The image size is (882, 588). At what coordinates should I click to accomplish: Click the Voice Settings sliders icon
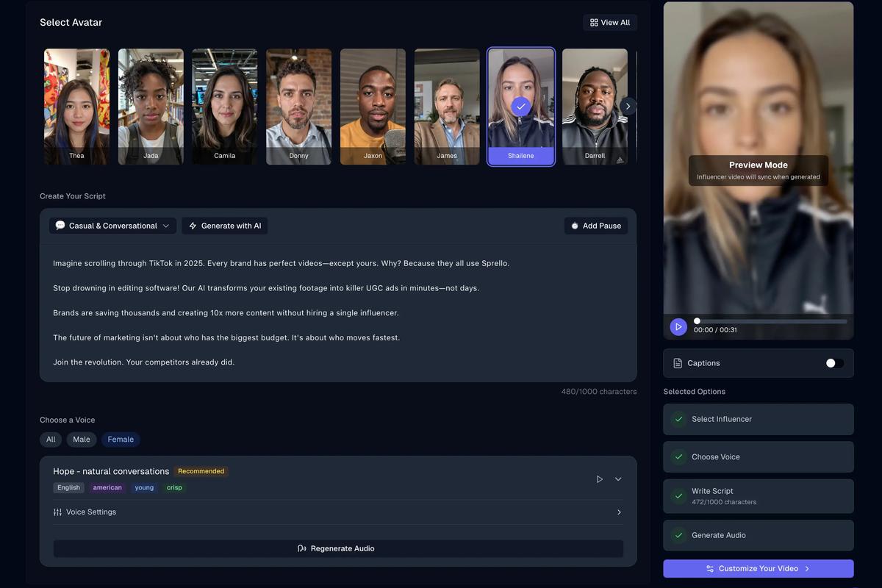(57, 512)
